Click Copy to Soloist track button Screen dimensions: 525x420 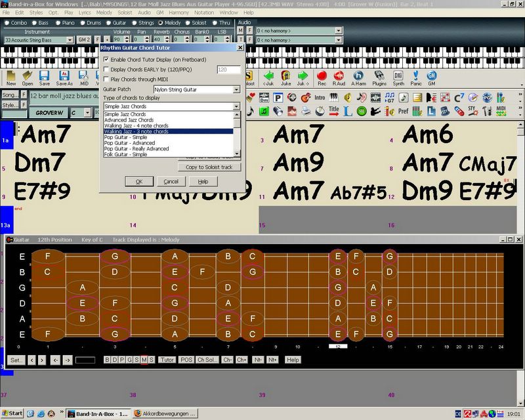(209, 167)
